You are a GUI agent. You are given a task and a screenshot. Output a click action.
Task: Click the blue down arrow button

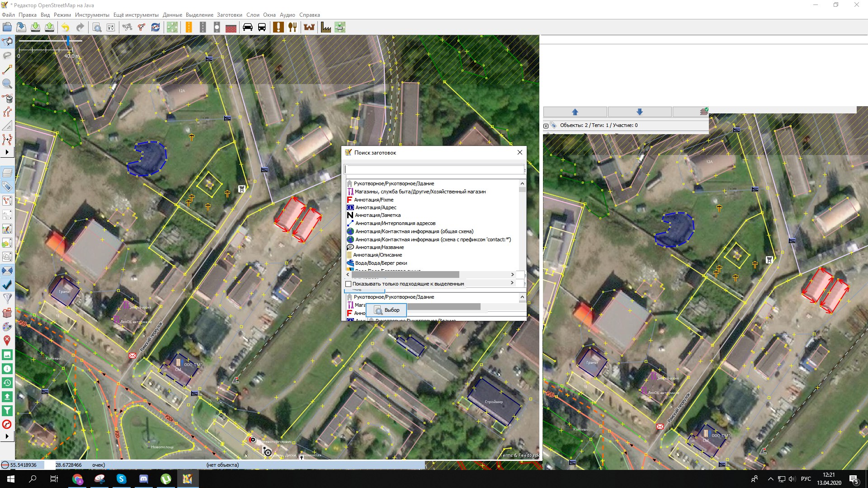pyautogui.click(x=639, y=112)
